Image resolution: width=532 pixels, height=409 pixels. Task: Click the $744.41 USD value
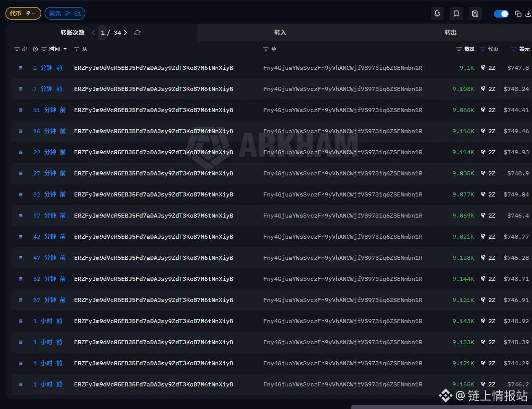(516, 110)
